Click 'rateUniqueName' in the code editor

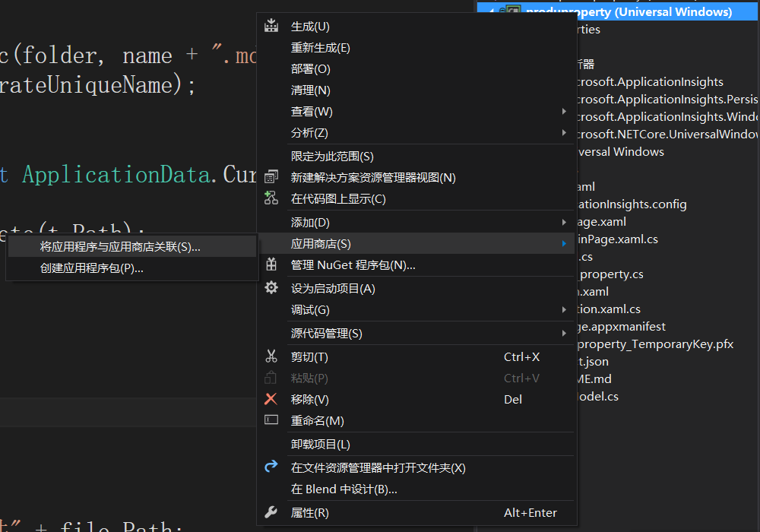(x=87, y=85)
